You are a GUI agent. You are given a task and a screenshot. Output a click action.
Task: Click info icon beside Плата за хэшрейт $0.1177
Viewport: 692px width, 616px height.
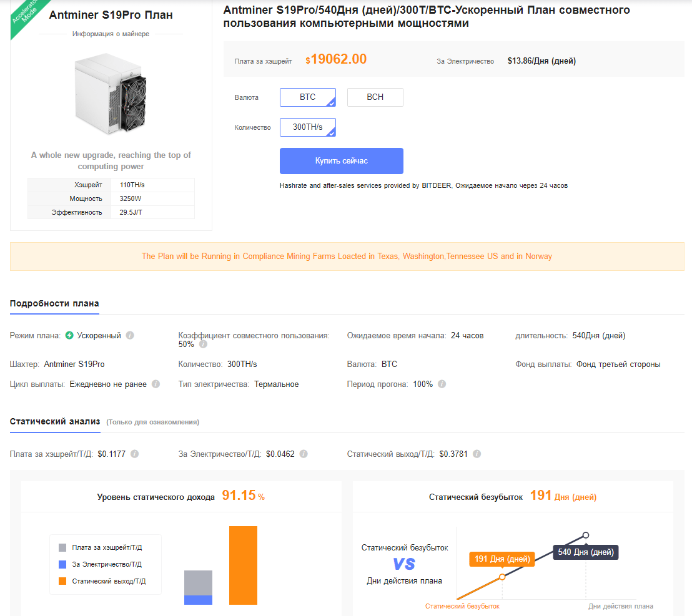(134, 454)
